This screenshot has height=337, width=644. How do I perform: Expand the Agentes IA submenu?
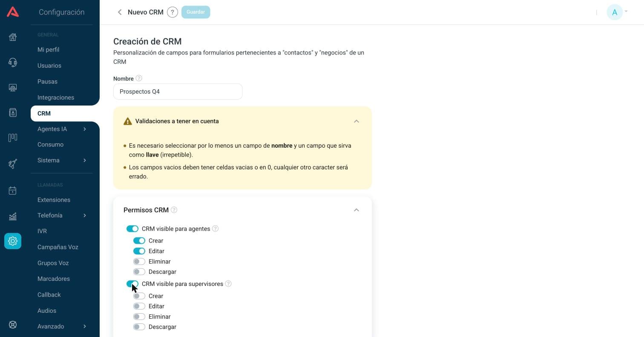point(85,129)
